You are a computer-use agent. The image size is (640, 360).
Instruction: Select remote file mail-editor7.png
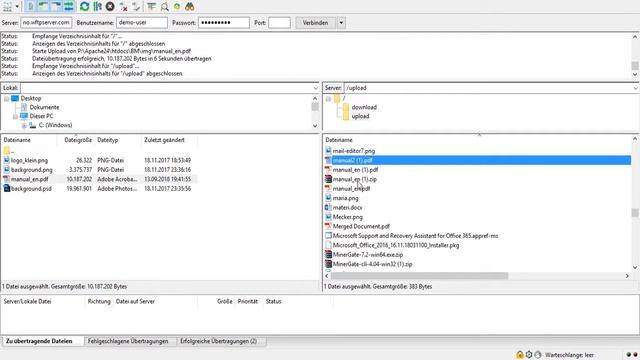353,151
